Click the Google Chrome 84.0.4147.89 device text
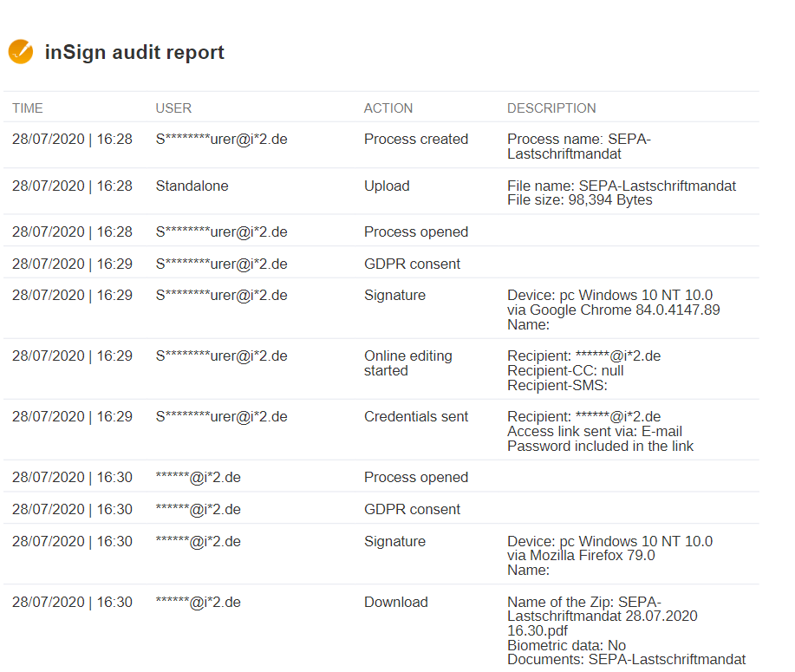795x672 pixels. click(614, 310)
